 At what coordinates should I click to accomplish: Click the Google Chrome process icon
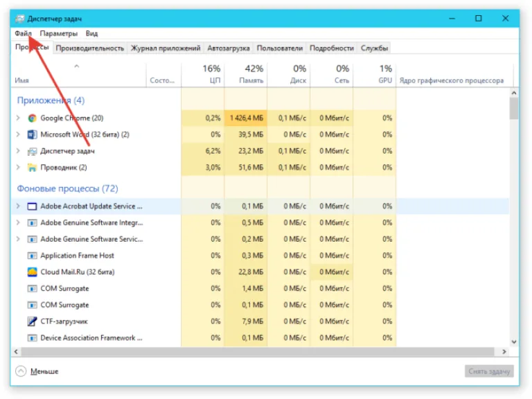pos(33,118)
